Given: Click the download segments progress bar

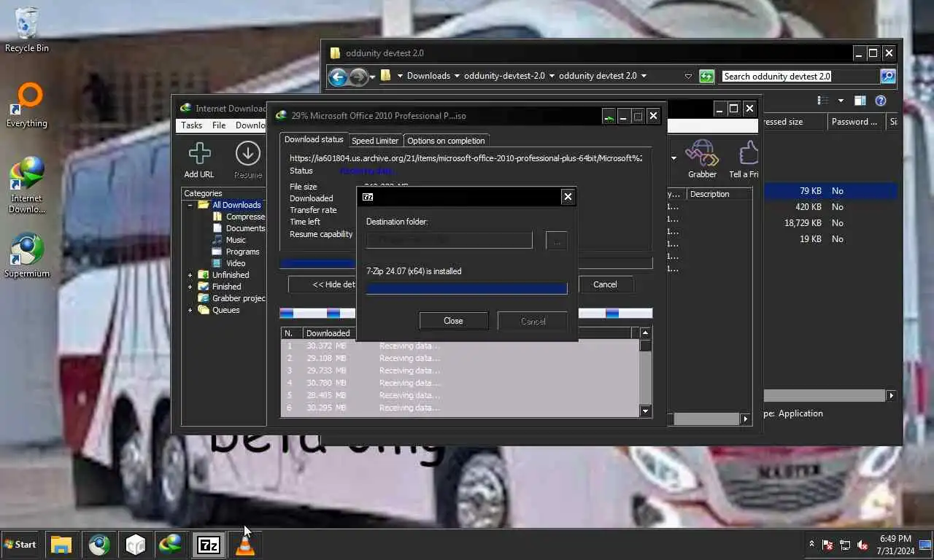Looking at the screenshot, I should click(466, 314).
